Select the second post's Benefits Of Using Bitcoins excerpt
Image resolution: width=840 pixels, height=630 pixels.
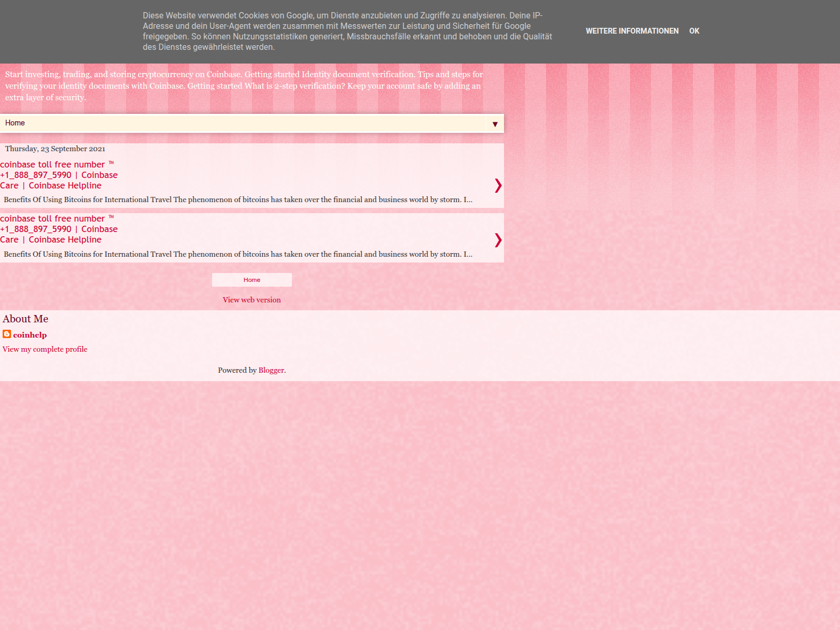click(238, 254)
